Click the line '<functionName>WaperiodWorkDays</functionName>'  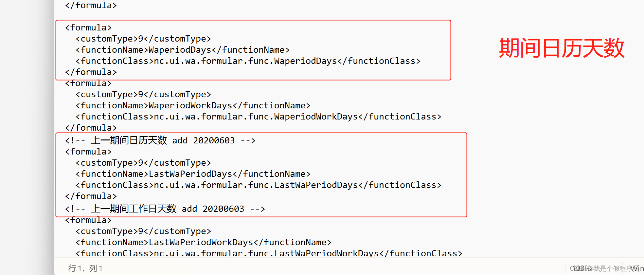tap(193, 105)
